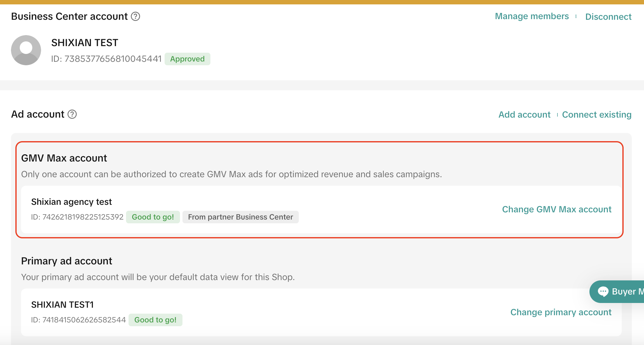Open the Buyer Messages chat bubble icon
The width and height of the screenshot is (644, 345).
click(x=603, y=292)
